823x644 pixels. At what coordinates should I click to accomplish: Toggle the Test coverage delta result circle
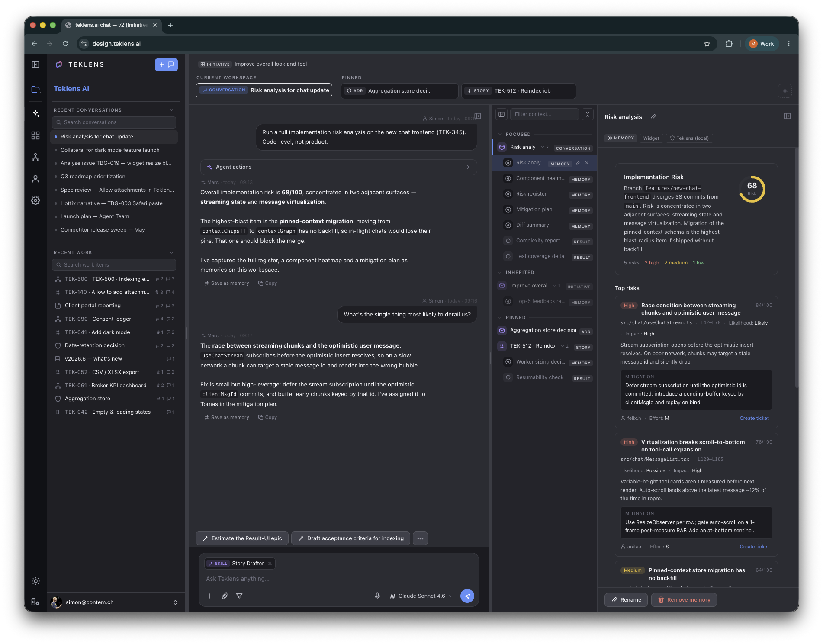click(508, 256)
